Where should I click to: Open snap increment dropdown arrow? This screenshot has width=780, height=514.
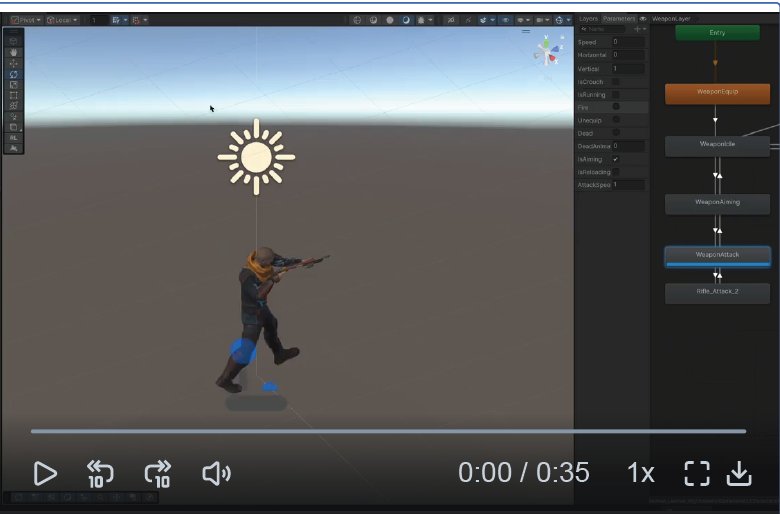click(145, 20)
